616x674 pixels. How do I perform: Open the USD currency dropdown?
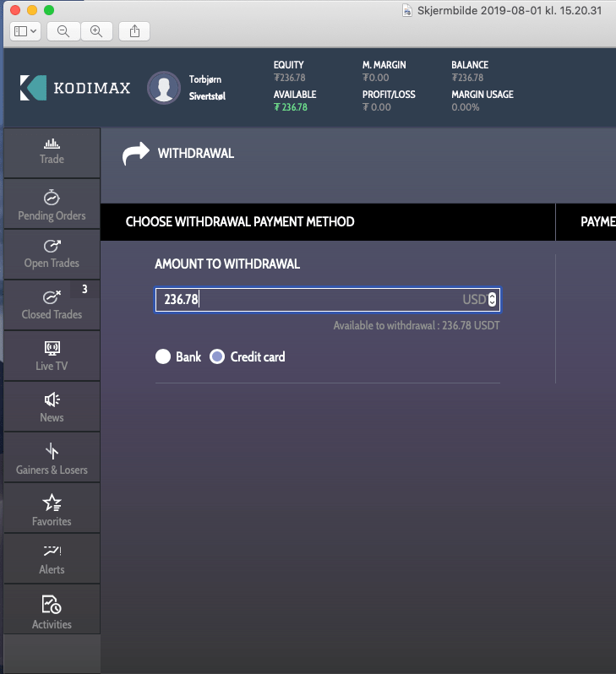(x=493, y=300)
